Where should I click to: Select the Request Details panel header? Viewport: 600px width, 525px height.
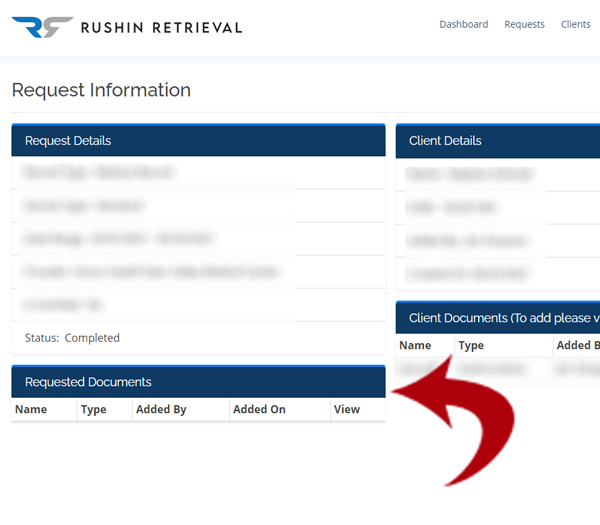click(198, 141)
